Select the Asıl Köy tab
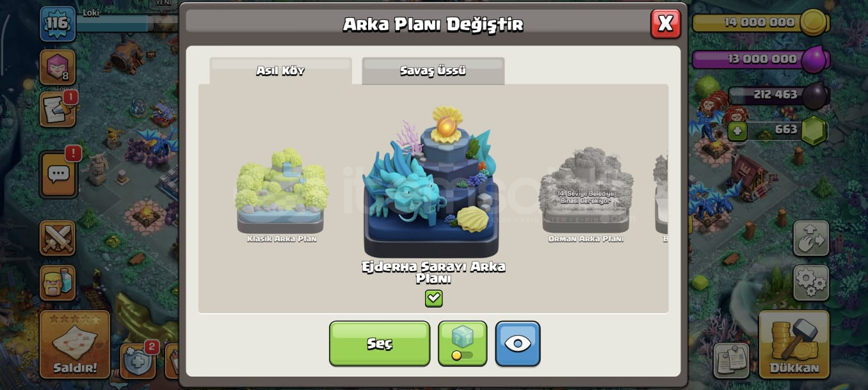The image size is (868, 390). (280, 71)
